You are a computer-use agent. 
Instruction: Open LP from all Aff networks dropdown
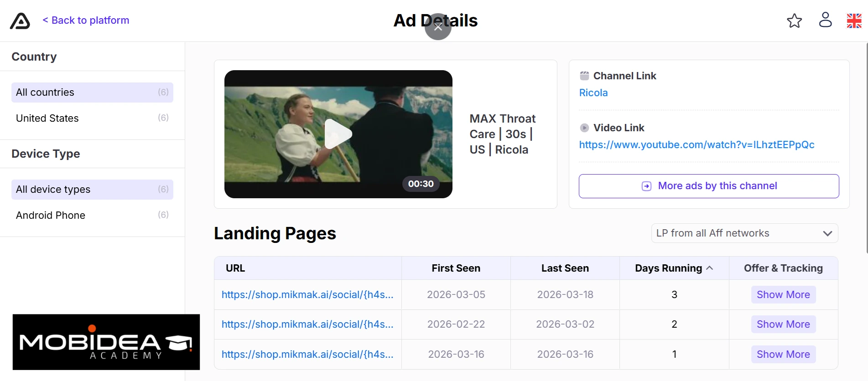click(x=744, y=233)
